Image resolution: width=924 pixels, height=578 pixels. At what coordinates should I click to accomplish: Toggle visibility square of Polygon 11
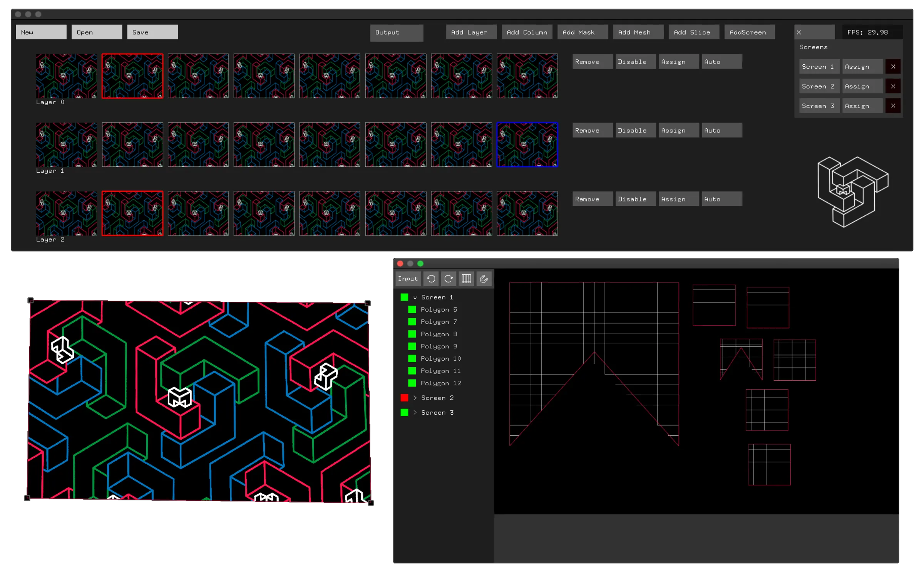pyautogui.click(x=412, y=371)
